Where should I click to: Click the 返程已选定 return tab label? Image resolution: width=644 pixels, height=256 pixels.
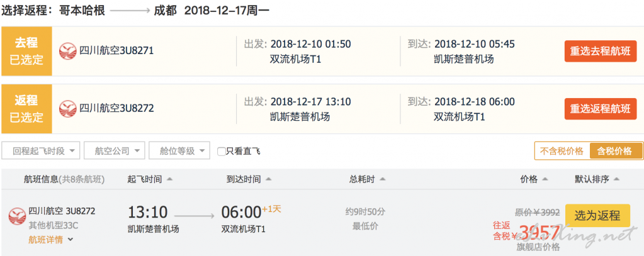click(x=26, y=109)
